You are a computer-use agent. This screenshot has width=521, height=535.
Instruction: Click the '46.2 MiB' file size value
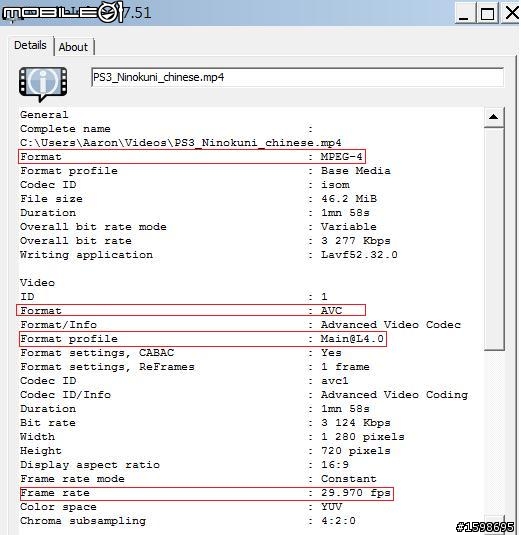point(349,199)
